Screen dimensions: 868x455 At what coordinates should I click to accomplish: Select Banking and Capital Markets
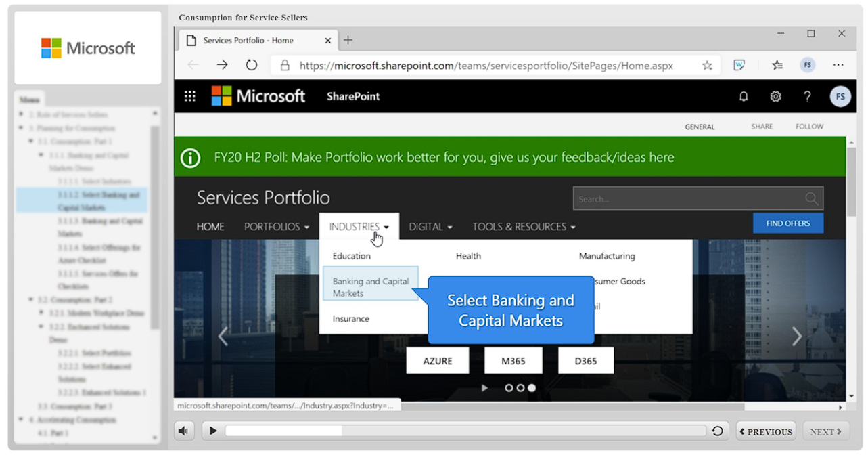click(x=371, y=283)
